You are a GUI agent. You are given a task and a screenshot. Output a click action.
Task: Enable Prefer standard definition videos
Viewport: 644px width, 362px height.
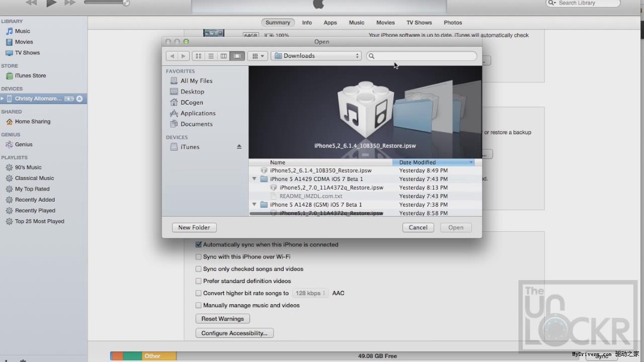(x=198, y=281)
